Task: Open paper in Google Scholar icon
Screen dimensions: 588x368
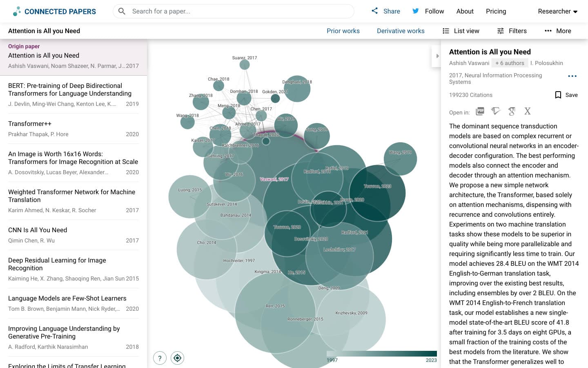Action: 512,111
